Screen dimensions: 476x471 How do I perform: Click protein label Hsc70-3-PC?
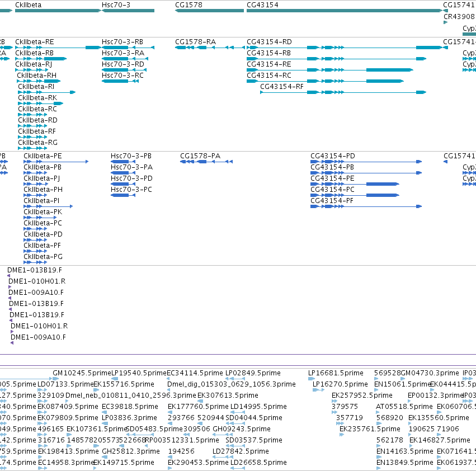(x=131, y=190)
